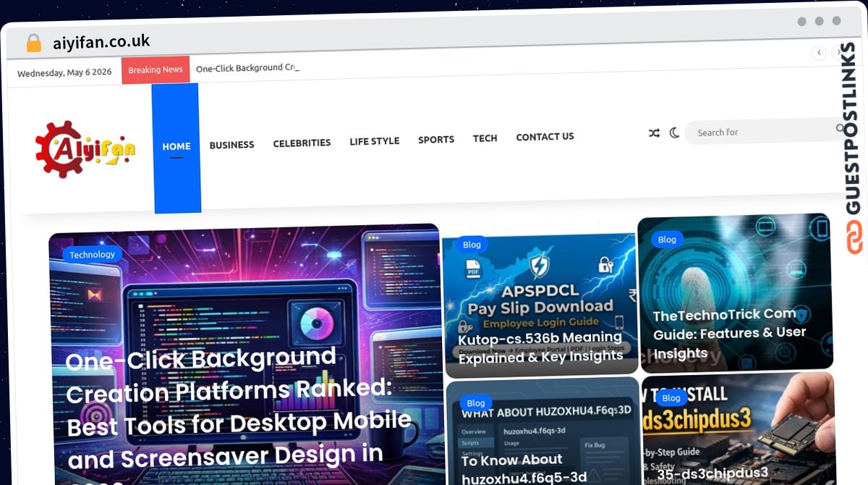Open TheTechnoTrick Com Guide article
This screenshot has height=485, width=868.
point(729,334)
